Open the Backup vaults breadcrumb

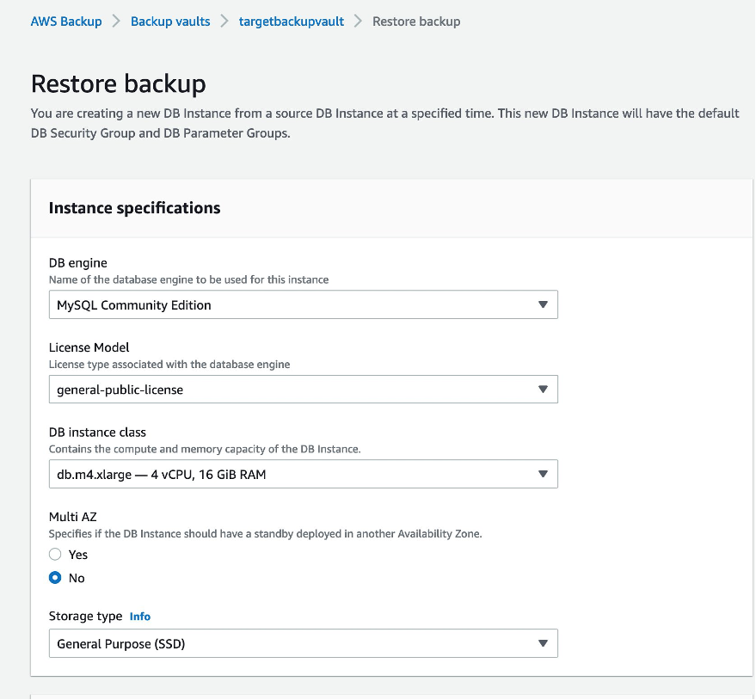coord(170,21)
